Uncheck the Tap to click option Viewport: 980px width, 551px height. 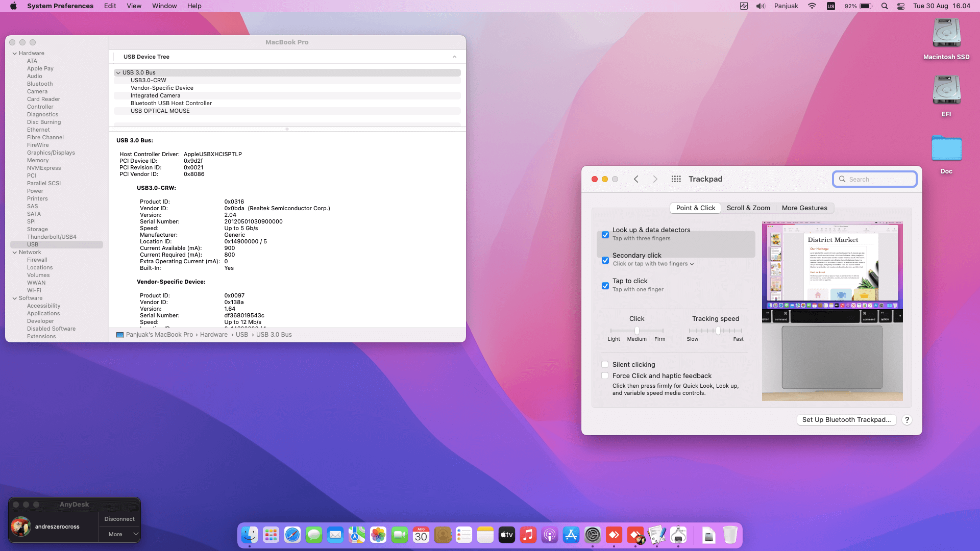coord(605,286)
